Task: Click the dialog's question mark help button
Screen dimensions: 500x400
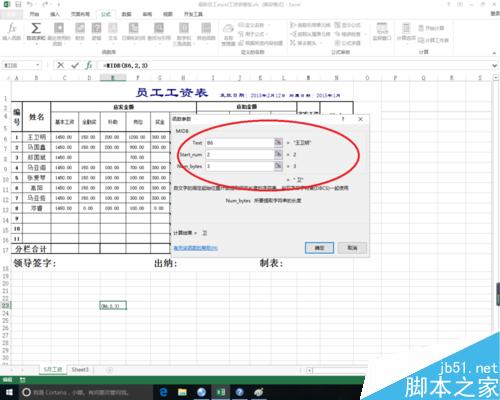Action: (343, 119)
